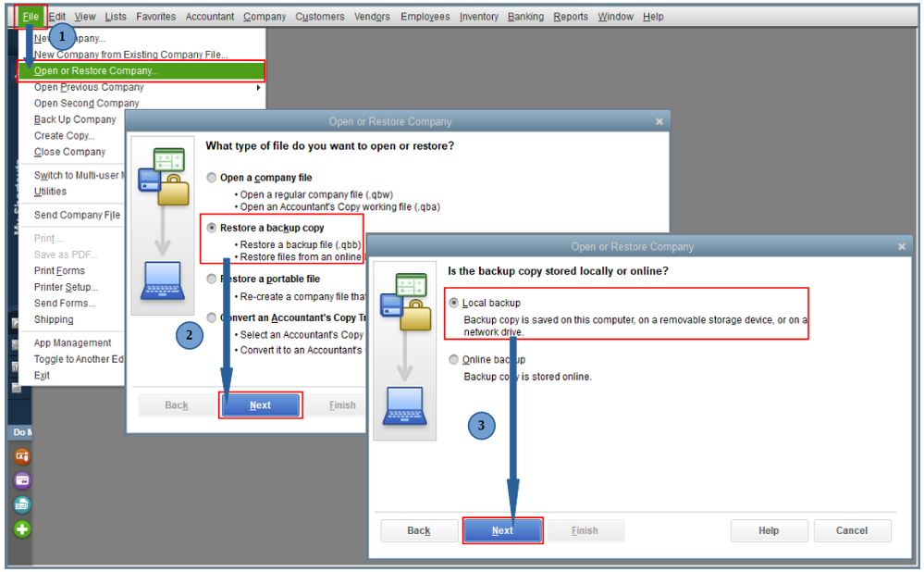Open the Inventory menu

[x=478, y=17]
